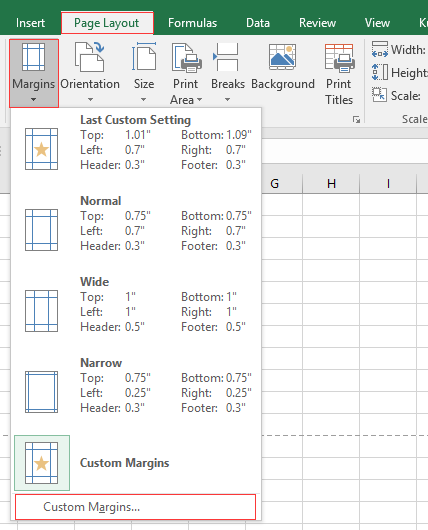This screenshot has width=428, height=530.
Task: Click the Height scale icon
Action: click(380, 72)
